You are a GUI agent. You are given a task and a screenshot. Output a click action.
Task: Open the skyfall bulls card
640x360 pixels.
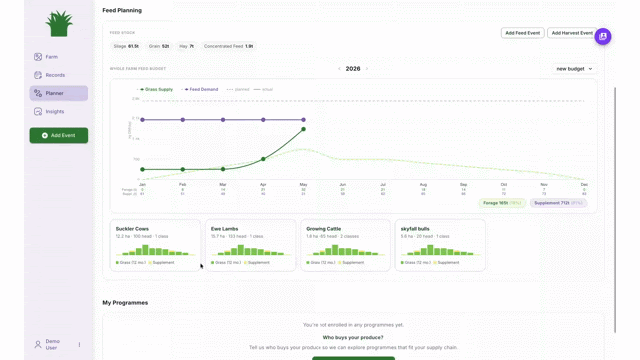point(440,245)
